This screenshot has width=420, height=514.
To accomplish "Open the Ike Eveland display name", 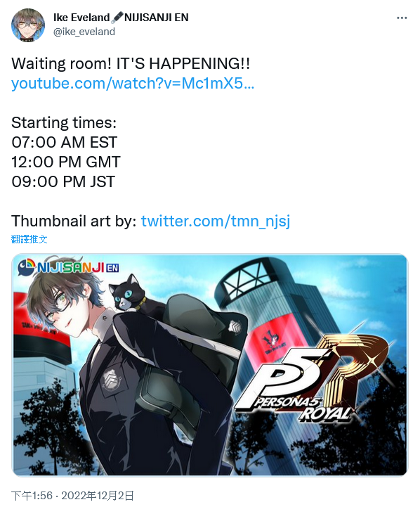I will click(81, 18).
